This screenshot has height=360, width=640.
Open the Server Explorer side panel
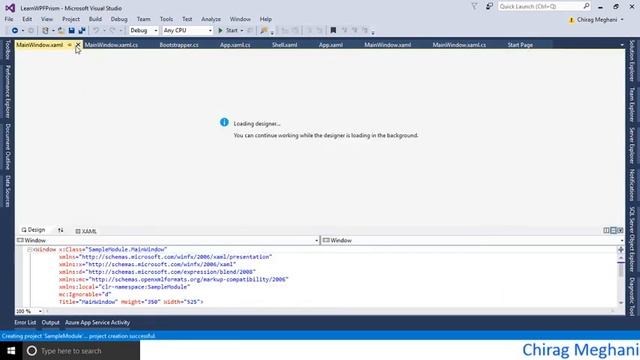tap(632, 146)
